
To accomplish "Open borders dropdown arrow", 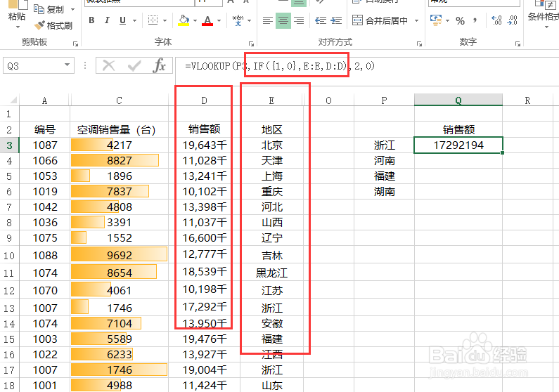I will point(165,20).
